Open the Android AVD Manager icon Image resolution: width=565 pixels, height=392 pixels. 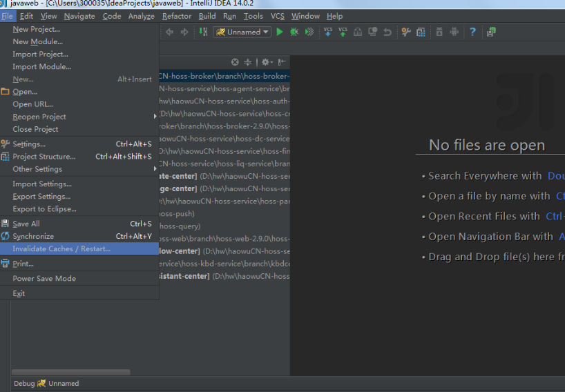click(454, 32)
